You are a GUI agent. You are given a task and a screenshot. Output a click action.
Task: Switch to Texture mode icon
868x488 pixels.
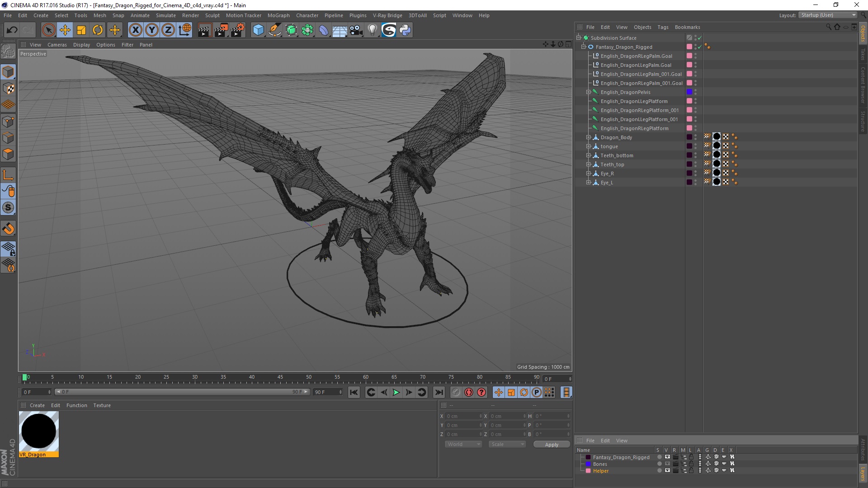click(8, 89)
